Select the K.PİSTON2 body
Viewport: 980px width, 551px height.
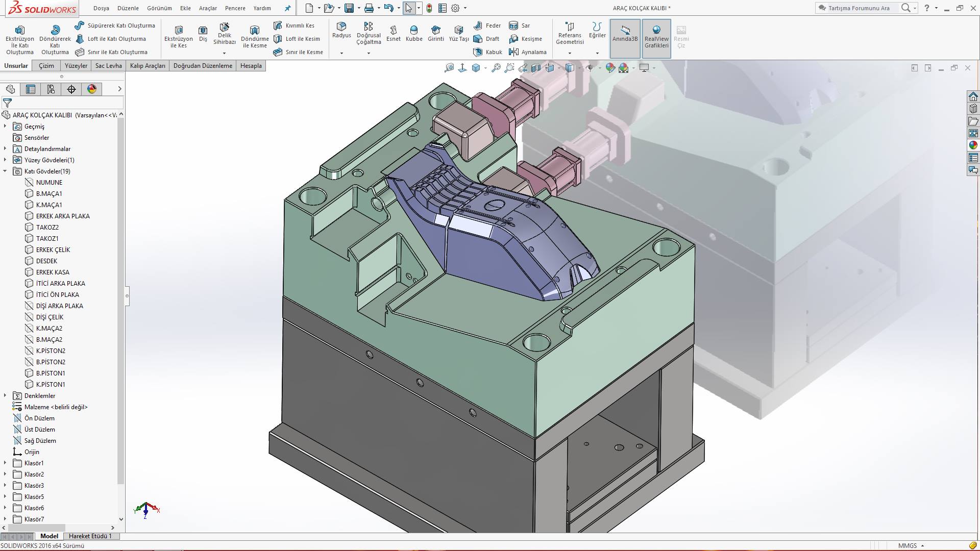[x=51, y=350]
